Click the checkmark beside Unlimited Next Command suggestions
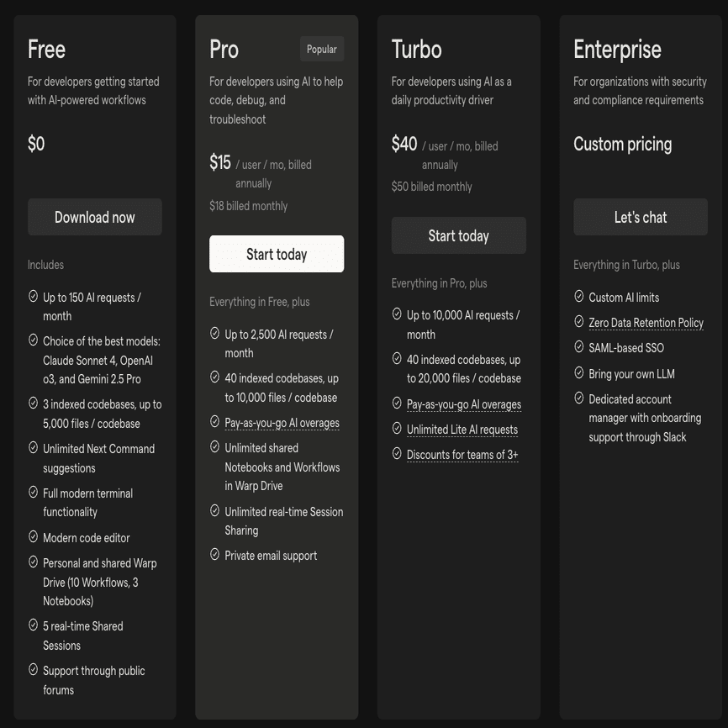 click(34, 448)
